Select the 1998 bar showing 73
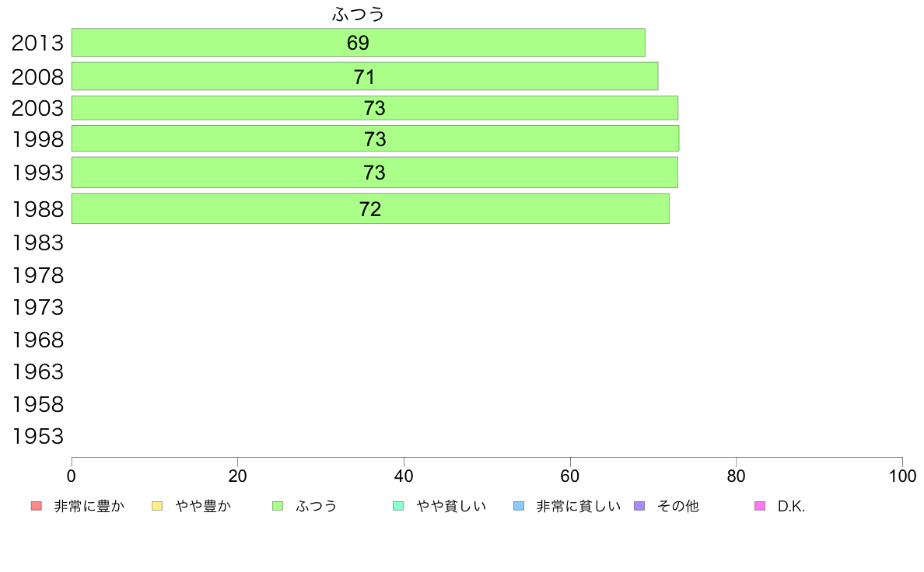This screenshot has height=572, width=924. [375, 138]
